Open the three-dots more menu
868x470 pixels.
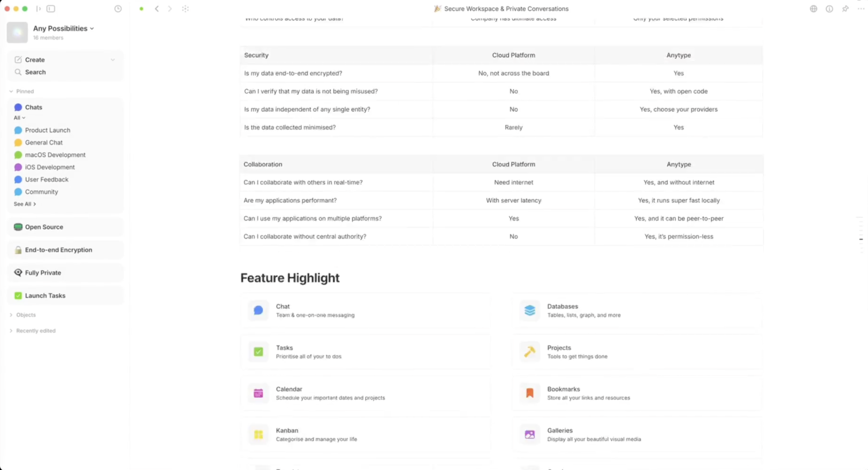click(x=861, y=9)
